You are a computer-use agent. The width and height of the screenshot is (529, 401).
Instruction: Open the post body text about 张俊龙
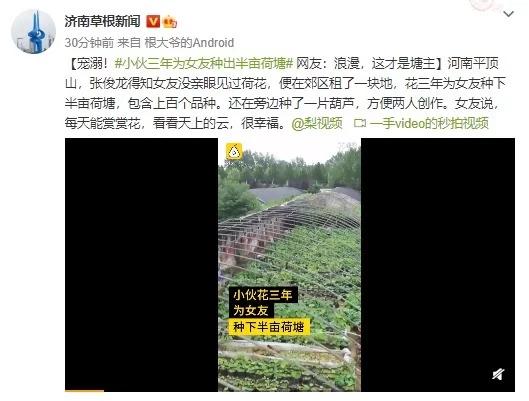coord(285,93)
